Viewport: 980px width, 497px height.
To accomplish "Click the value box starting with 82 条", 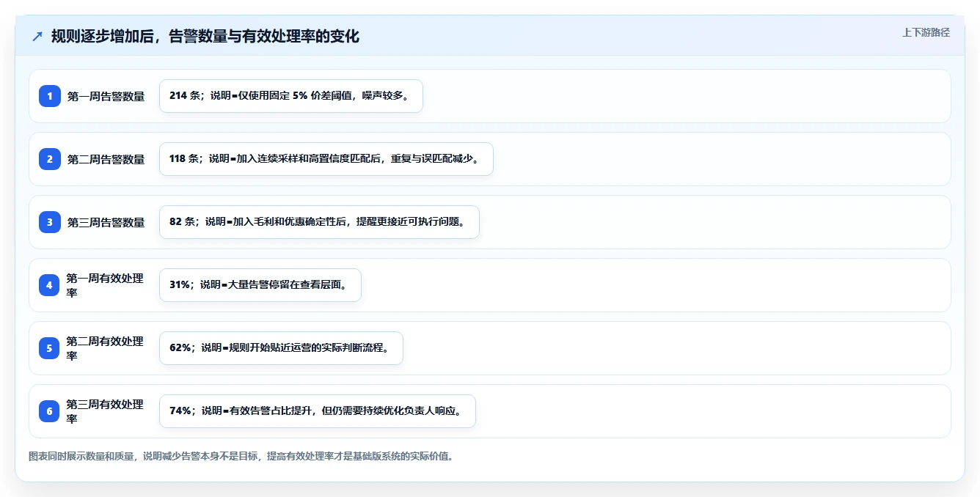I will pyautogui.click(x=319, y=222).
